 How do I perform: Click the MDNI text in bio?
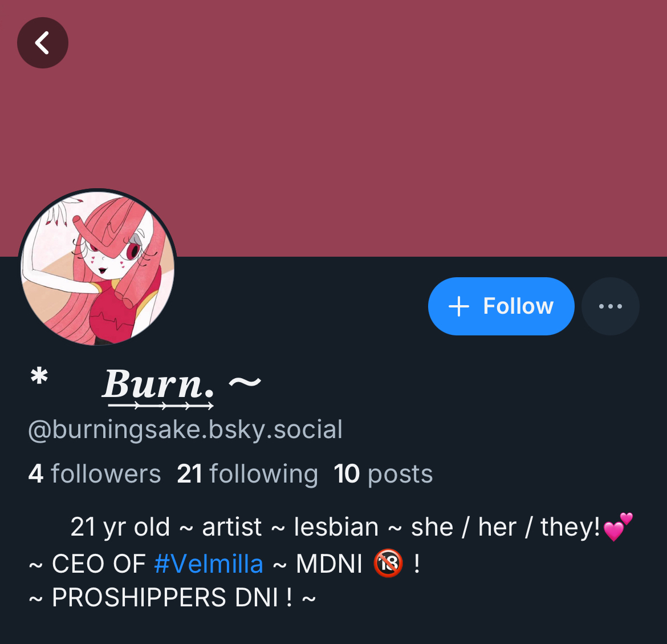[x=329, y=564]
